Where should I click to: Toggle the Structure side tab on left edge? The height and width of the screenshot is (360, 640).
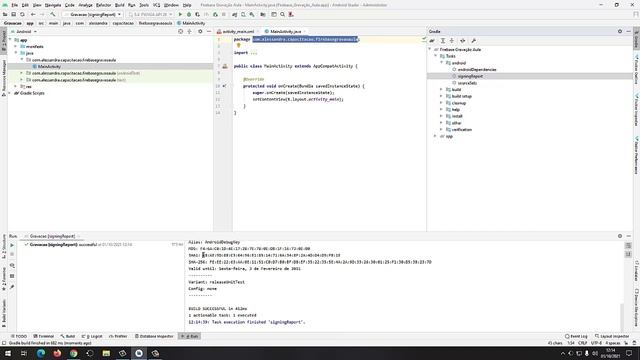pyautogui.click(x=4, y=247)
